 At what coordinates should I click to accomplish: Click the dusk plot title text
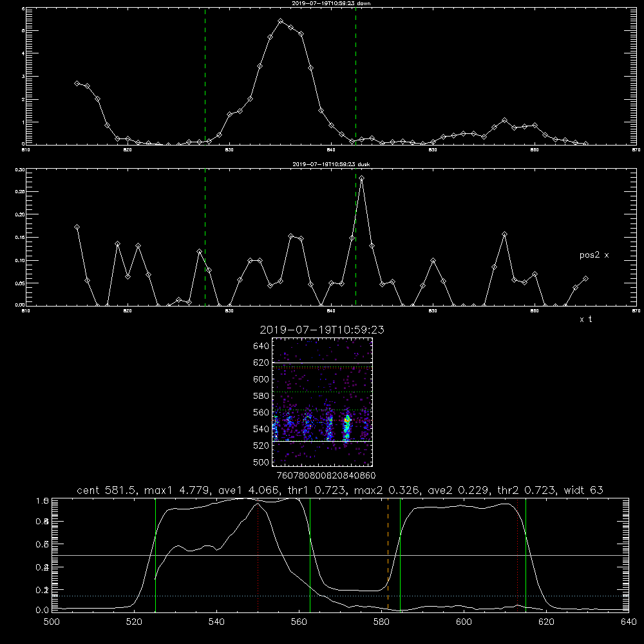click(x=331, y=164)
